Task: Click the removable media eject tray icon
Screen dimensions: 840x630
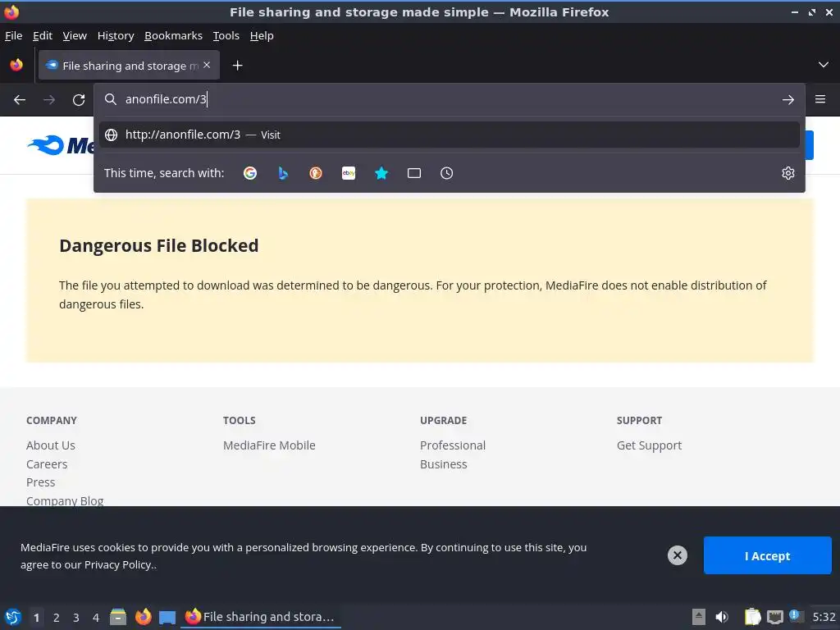Action: (699, 617)
